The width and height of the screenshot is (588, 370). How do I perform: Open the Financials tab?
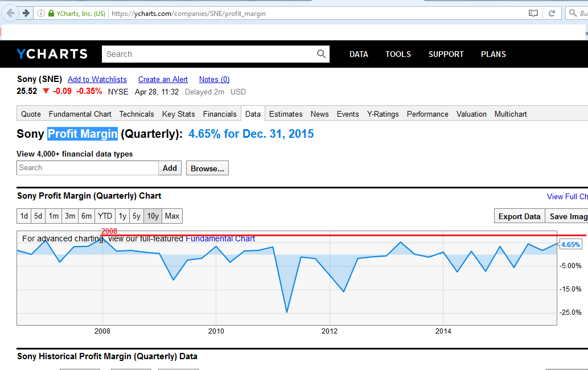coord(220,114)
